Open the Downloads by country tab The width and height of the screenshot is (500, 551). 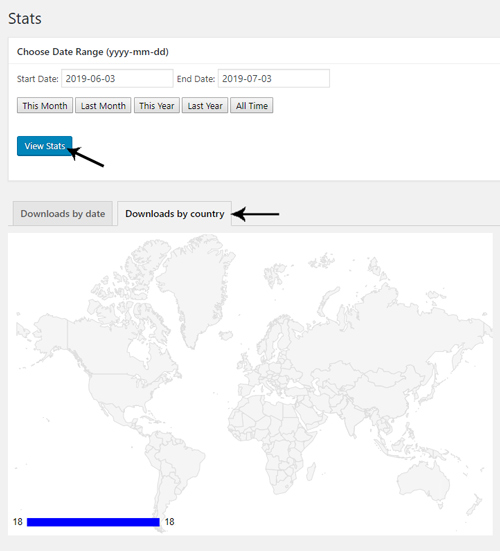click(175, 213)
